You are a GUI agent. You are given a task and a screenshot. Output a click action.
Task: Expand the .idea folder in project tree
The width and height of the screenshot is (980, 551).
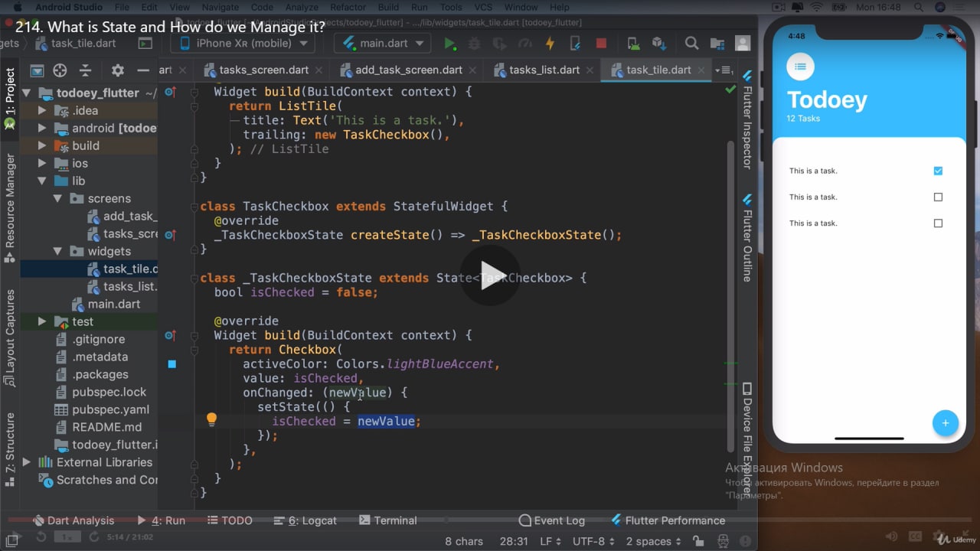coord(42,111)
